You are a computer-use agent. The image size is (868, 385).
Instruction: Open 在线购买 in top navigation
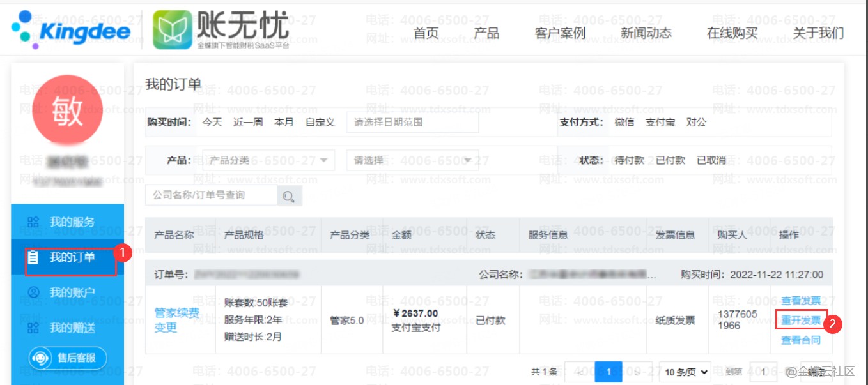pos(732,33)
